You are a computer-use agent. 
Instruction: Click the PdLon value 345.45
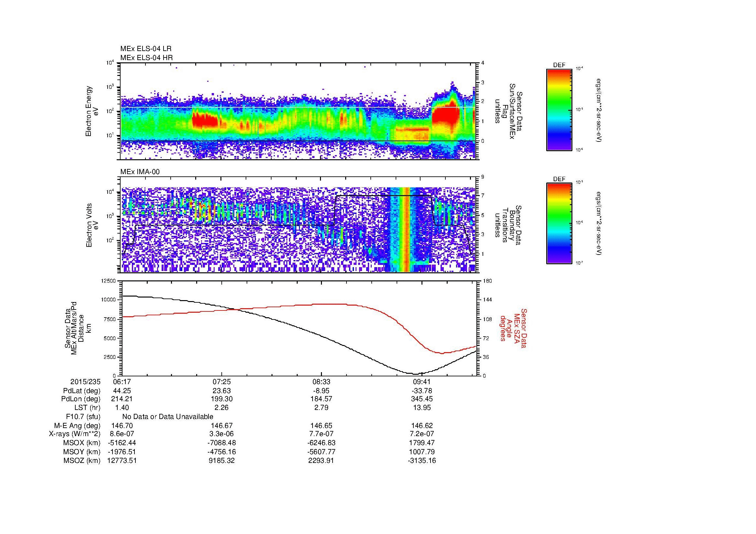pos(421,399)
